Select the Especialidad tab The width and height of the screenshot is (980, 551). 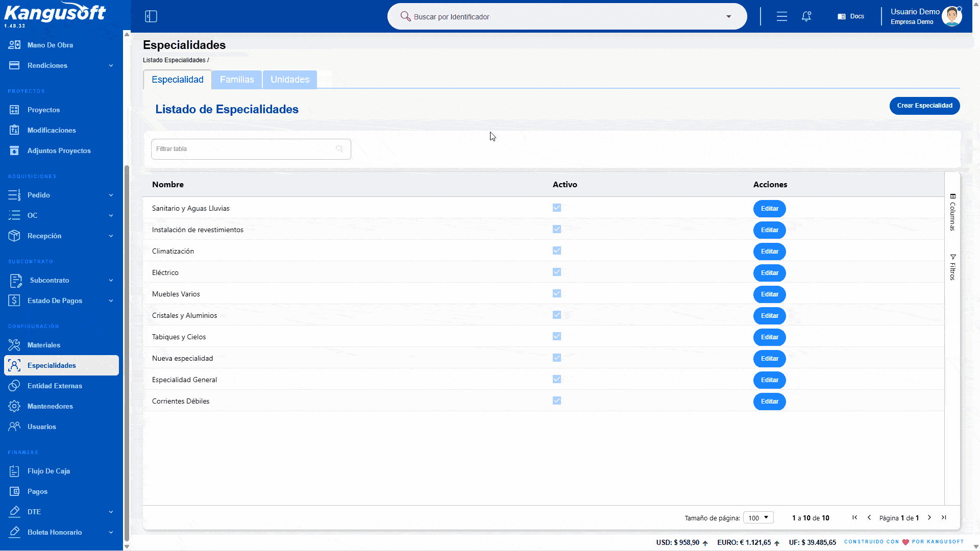(x=178, y=80)
